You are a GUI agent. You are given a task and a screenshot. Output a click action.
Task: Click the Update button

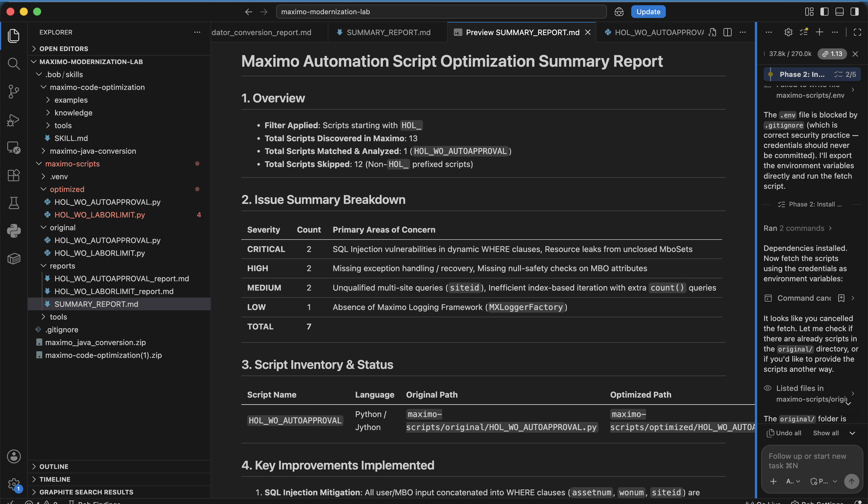648,12
